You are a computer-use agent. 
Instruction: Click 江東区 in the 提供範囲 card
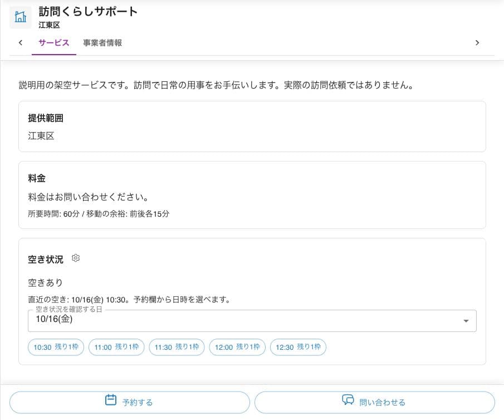coord(41,136)
